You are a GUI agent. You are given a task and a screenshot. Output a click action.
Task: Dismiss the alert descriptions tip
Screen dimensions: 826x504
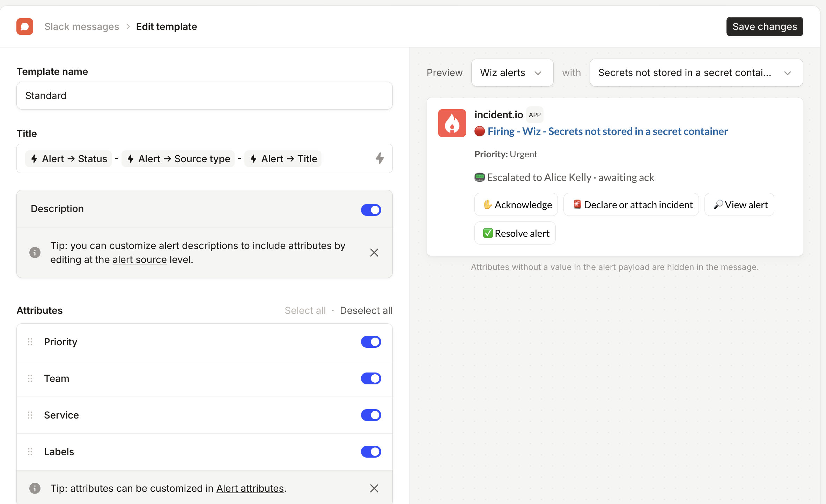click(x=374, y=253)
